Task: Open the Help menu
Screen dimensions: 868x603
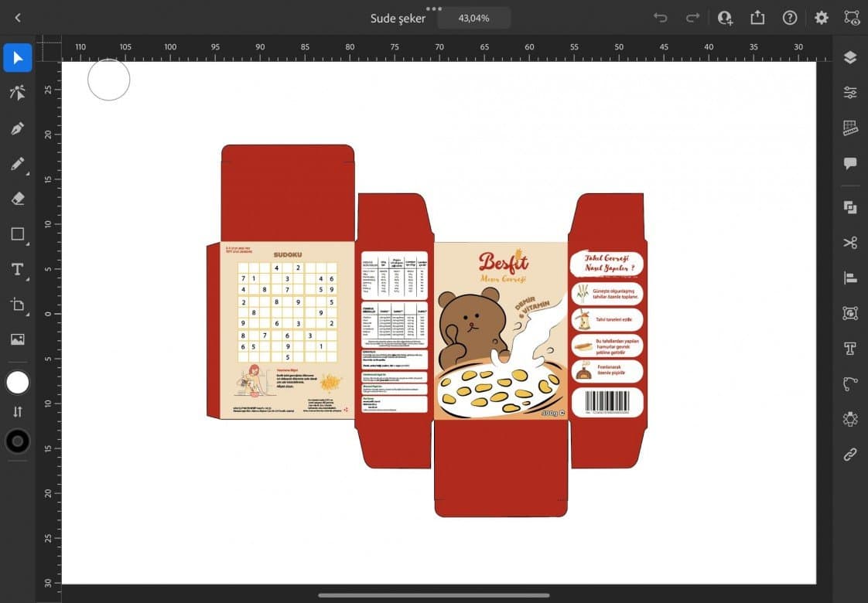Action: tap(789, 18)
